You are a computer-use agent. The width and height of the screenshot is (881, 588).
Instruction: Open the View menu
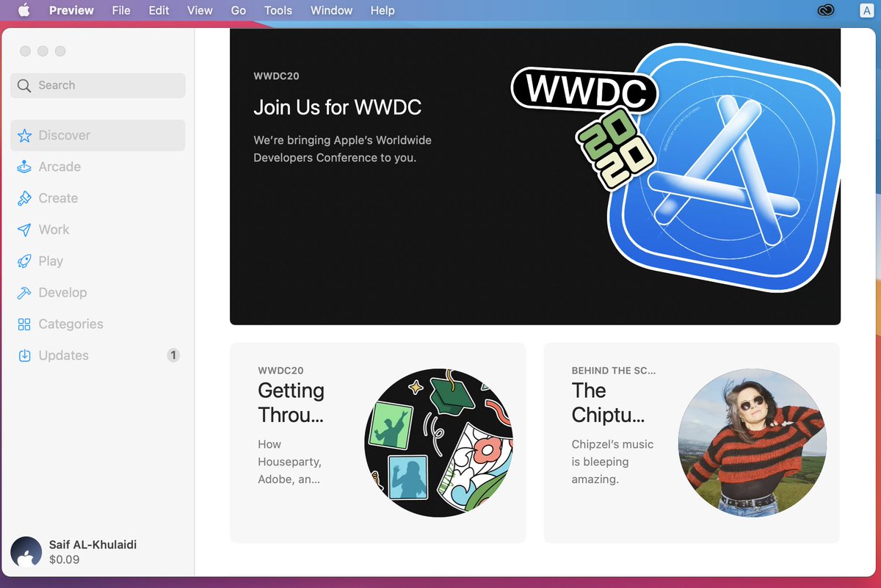200,10
